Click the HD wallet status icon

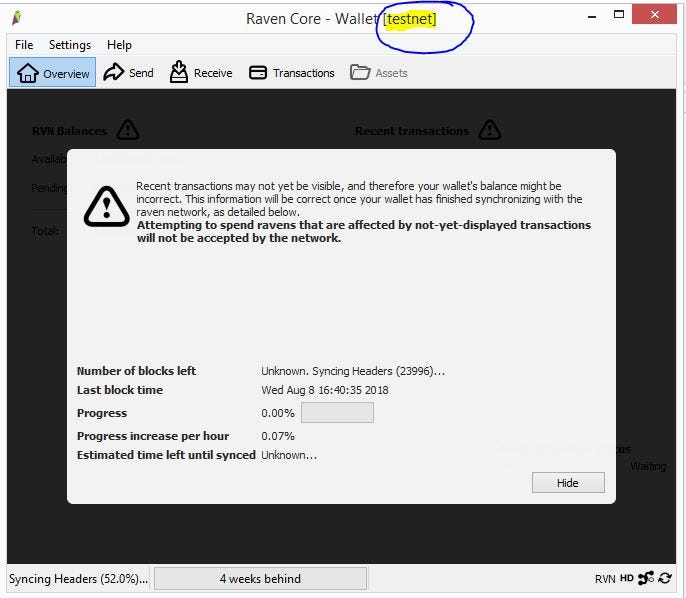pyautogui.click(x=626, y=578)
